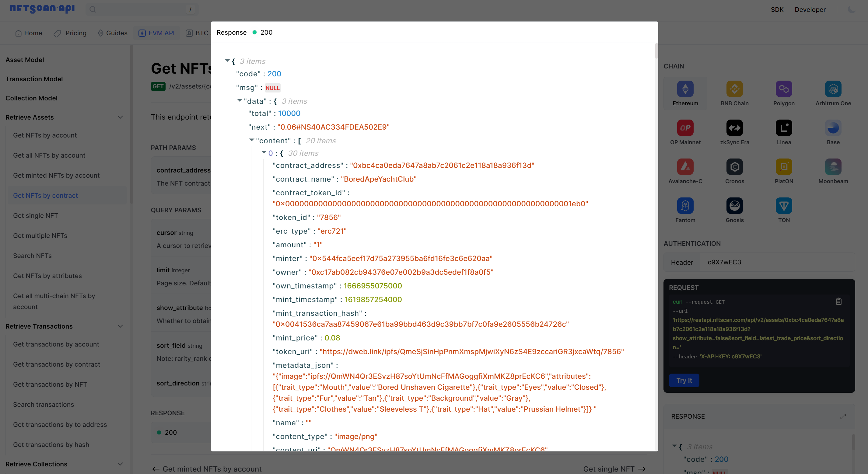Click the Try It button
The height and width of the screenshot is (474, 868).
point(684,380)
